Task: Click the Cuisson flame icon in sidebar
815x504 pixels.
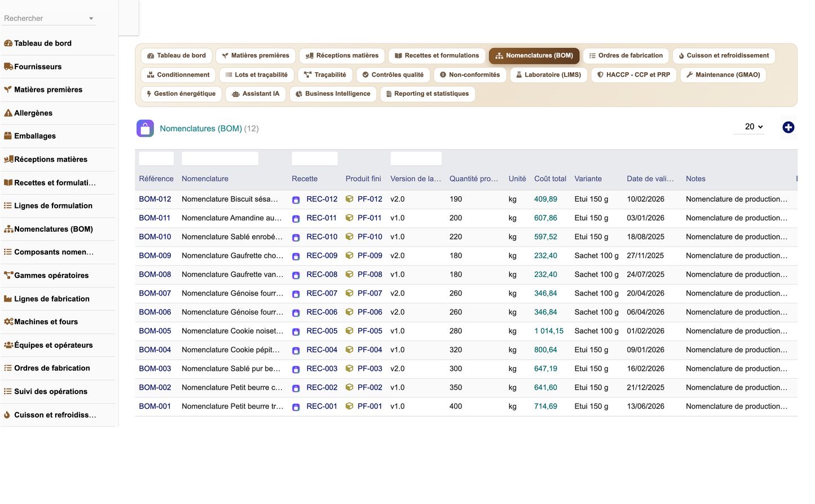Action: click(7, 415)
